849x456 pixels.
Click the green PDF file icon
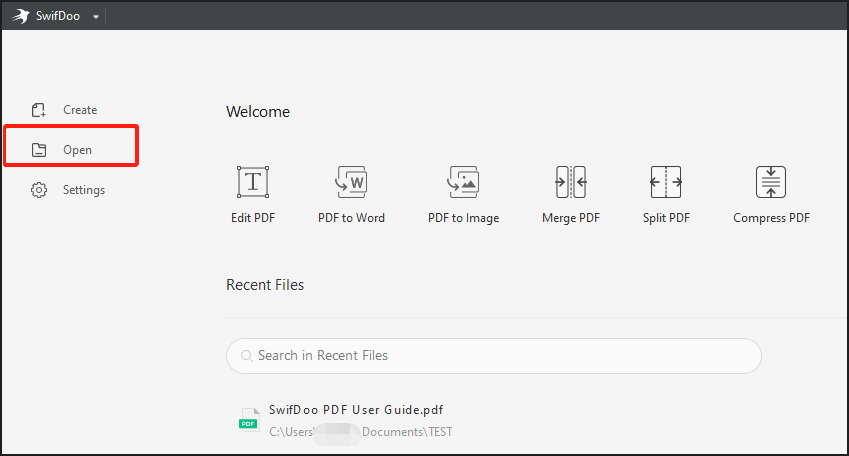250,420
